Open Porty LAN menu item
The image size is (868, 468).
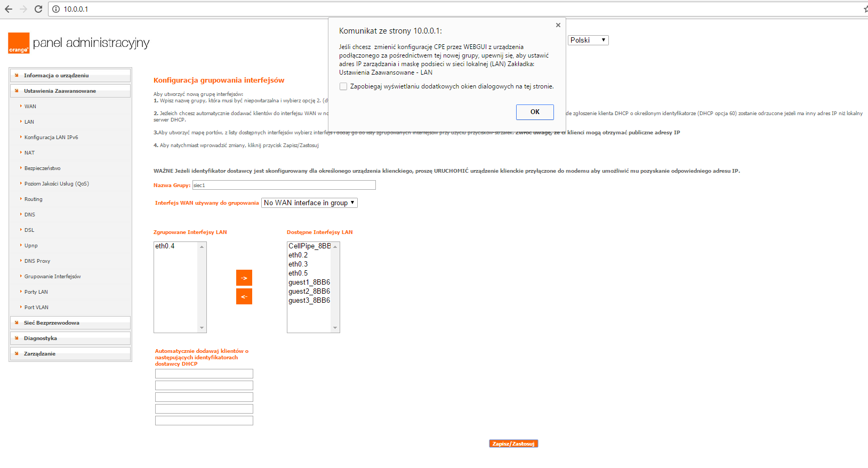pyautogui.click(x=36, y=292)
